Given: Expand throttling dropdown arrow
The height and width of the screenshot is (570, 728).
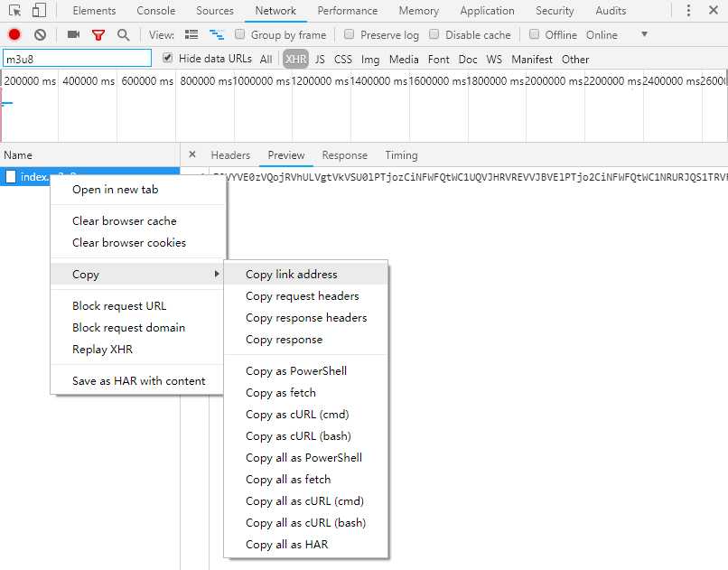Looking at the screenshot, I should click(x=644, y=34).
